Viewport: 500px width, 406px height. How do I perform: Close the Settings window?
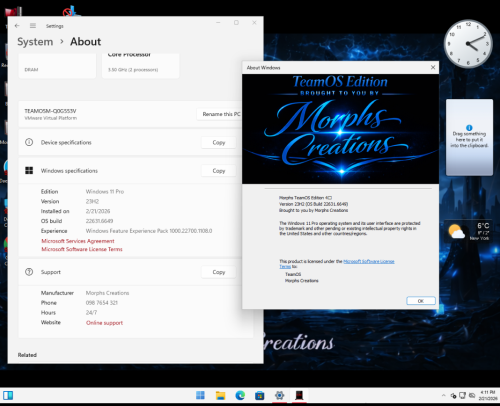pyautogui.click(x=254, y=23)
